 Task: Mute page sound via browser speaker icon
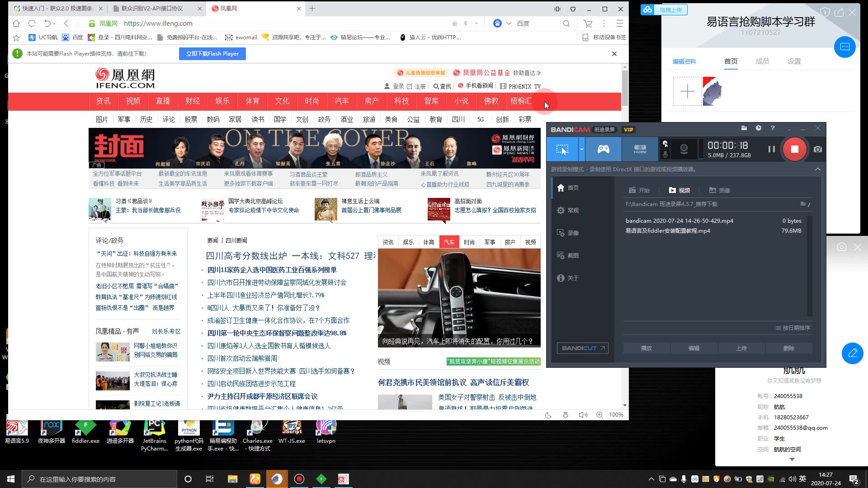click(x=583, y=415)
